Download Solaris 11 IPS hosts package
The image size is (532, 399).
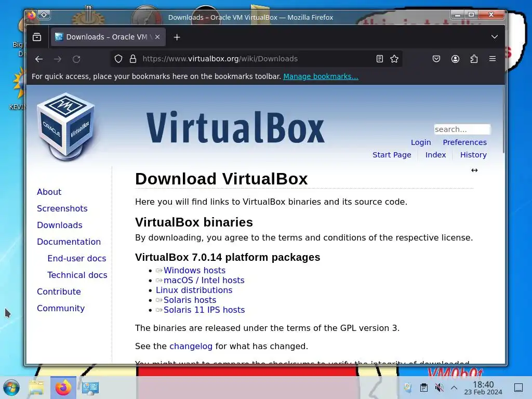(204, 310)
